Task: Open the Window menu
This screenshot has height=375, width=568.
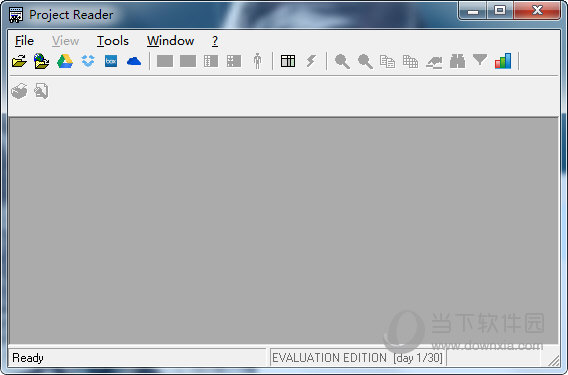Action: [x=170, y=41]
